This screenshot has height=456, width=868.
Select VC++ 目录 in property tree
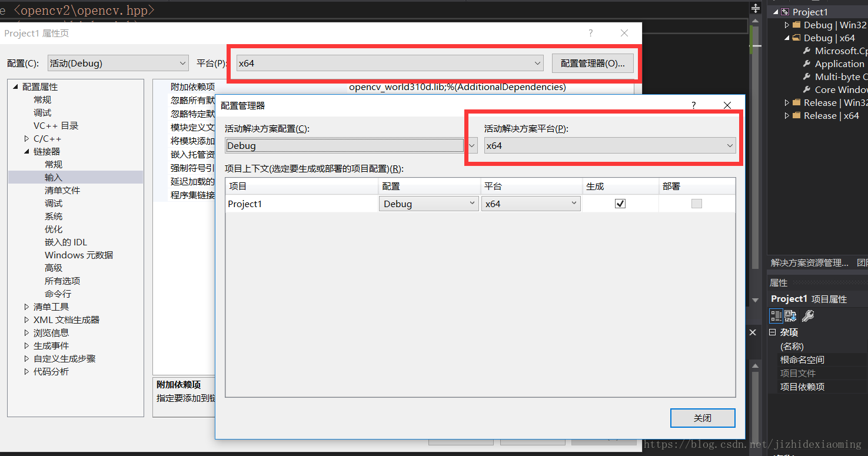pyautogui.click(x=56, y=126)
